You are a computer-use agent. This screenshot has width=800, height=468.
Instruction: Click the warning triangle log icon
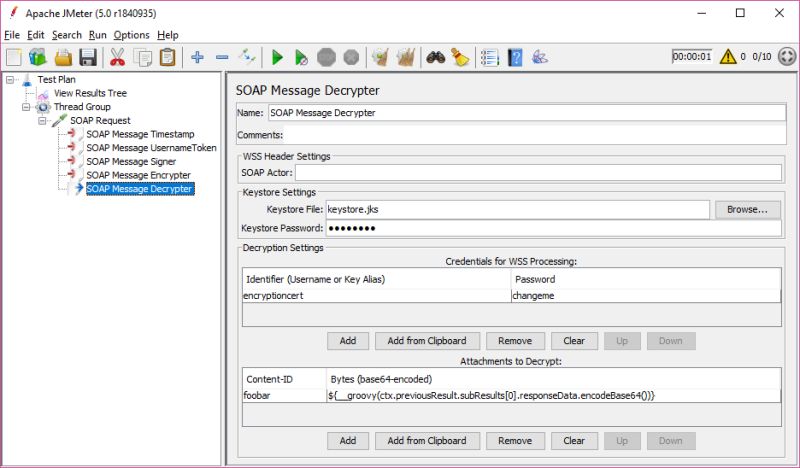coord(728,56)
